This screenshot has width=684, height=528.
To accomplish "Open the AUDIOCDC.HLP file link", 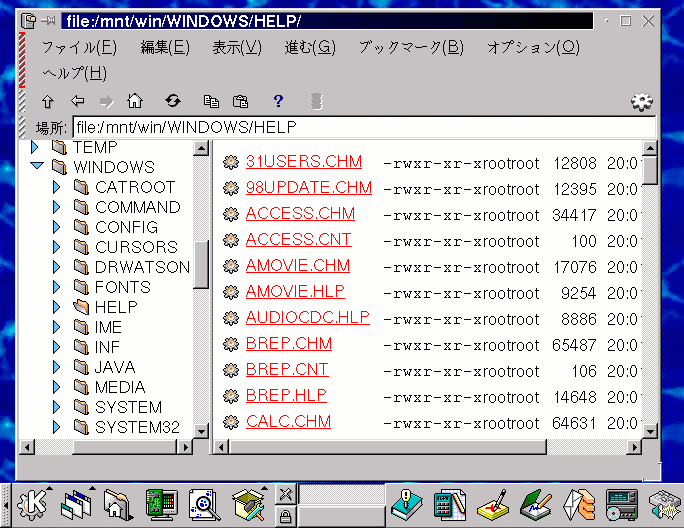I will pos(308,318).
